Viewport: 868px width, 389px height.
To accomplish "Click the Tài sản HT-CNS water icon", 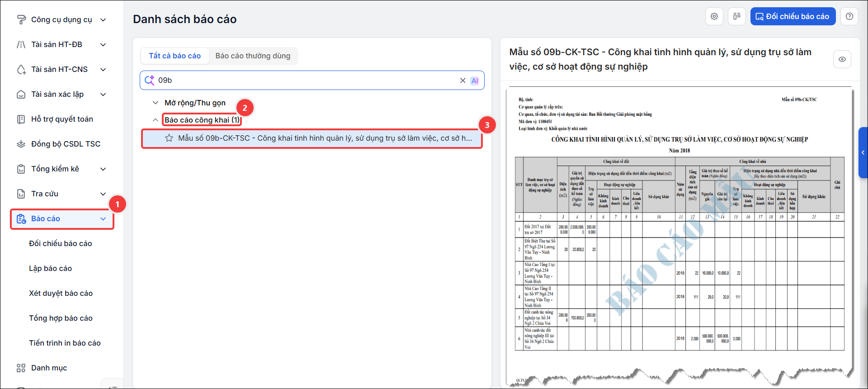I will (x=21, y=69).
